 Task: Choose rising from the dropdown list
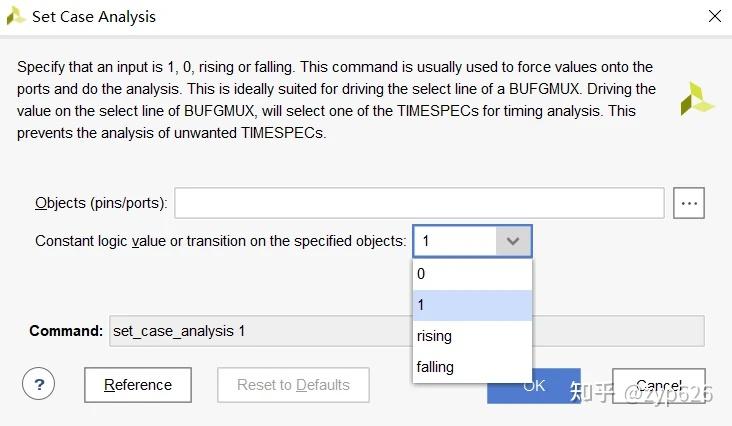[472, 336]
